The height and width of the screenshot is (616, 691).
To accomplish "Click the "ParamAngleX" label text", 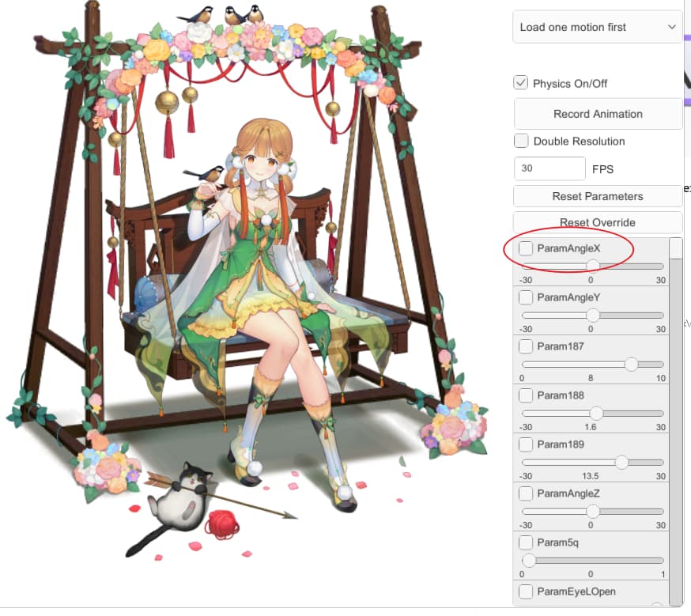I will coord(568,248).
